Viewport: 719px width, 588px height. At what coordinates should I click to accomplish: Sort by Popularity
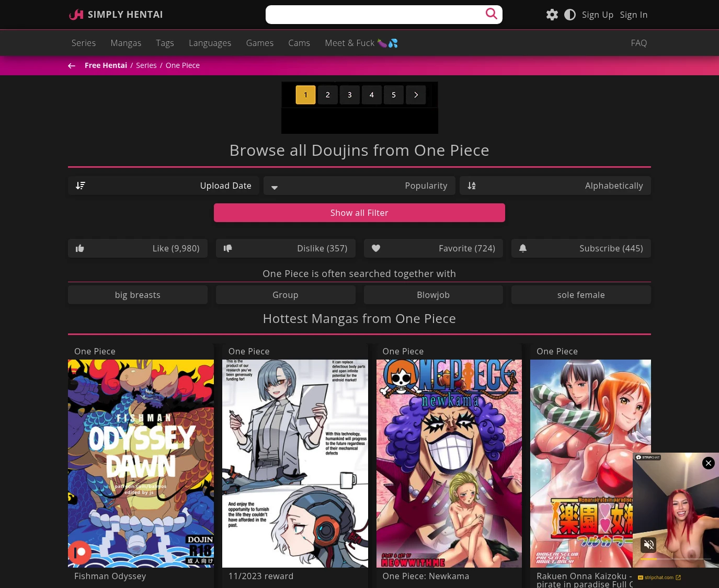(359, 186)
